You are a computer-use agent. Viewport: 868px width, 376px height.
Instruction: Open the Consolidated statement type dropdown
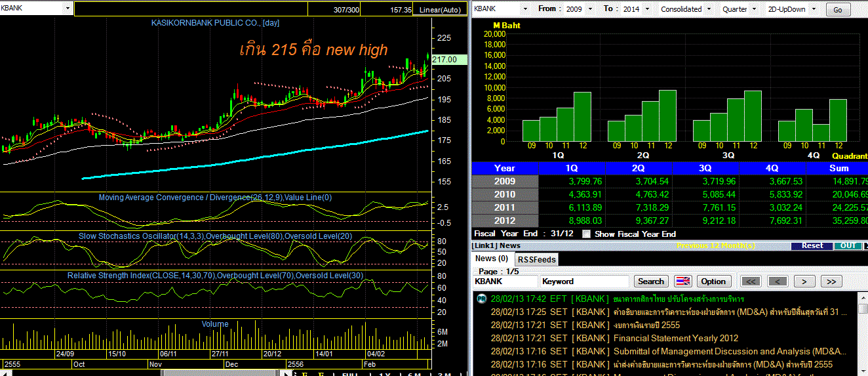(708, 9)
